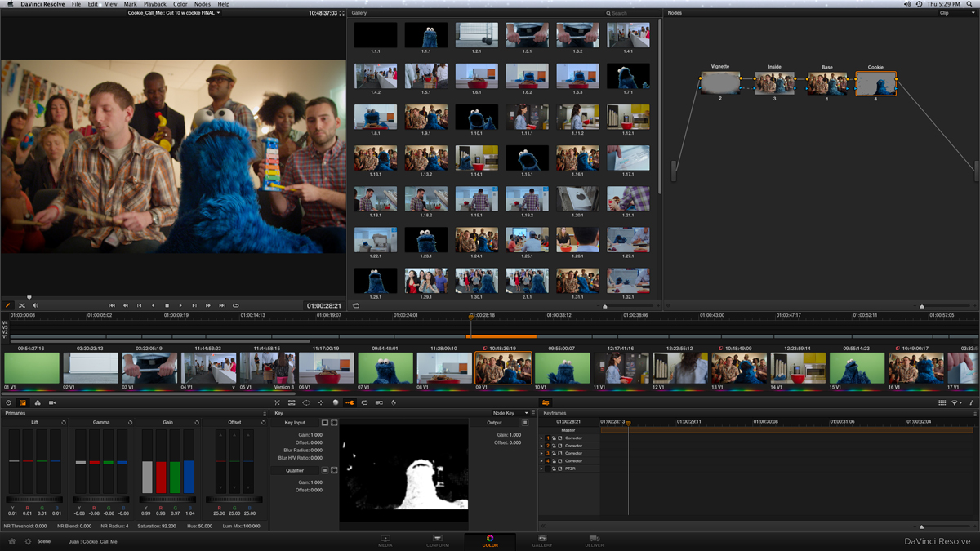Adjust the Gain master wheel strip

(x=167, y=500)
